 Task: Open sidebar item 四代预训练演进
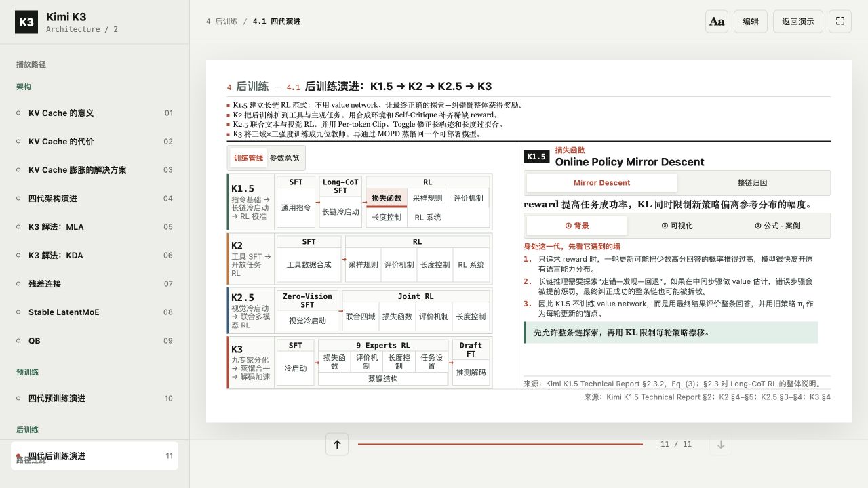pyautogui.click(x=94, y=399)
